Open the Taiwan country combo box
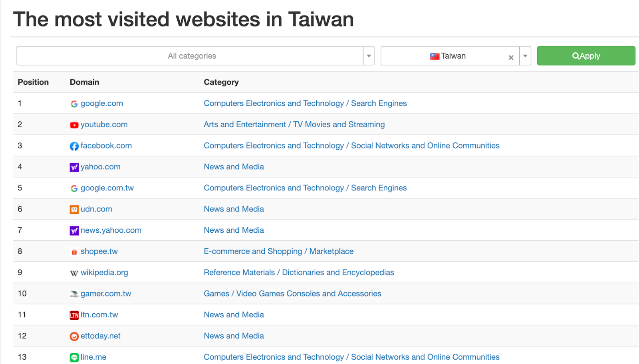639x364 pixels. [456, 56]
